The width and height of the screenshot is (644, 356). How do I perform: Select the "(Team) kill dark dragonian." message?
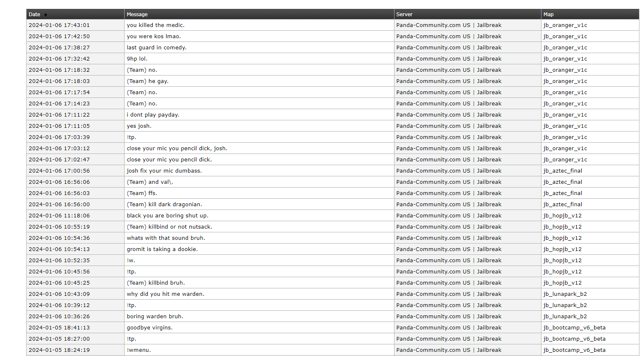[164, 205]
